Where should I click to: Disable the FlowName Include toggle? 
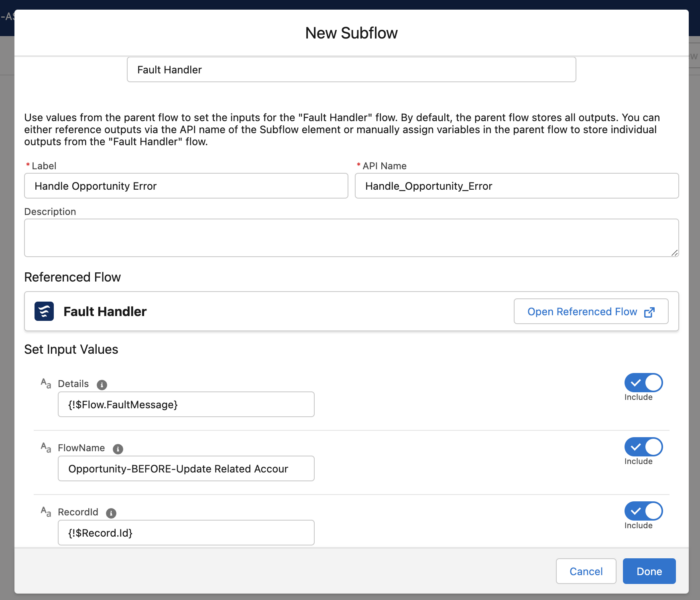tap(643, 446)
